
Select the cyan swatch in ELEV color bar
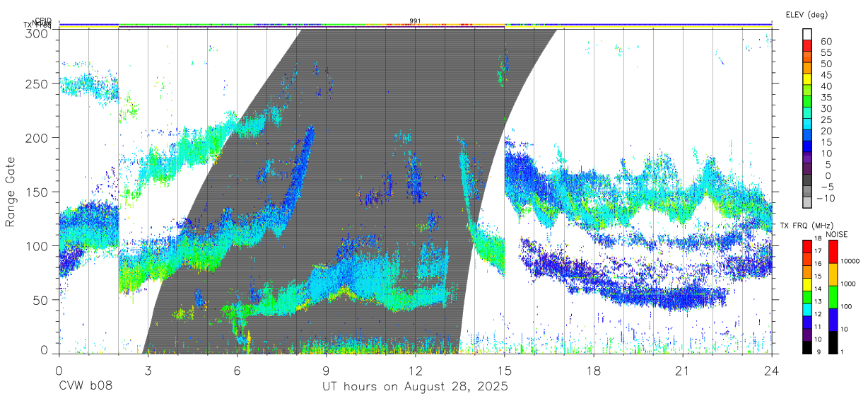(809, 124)
